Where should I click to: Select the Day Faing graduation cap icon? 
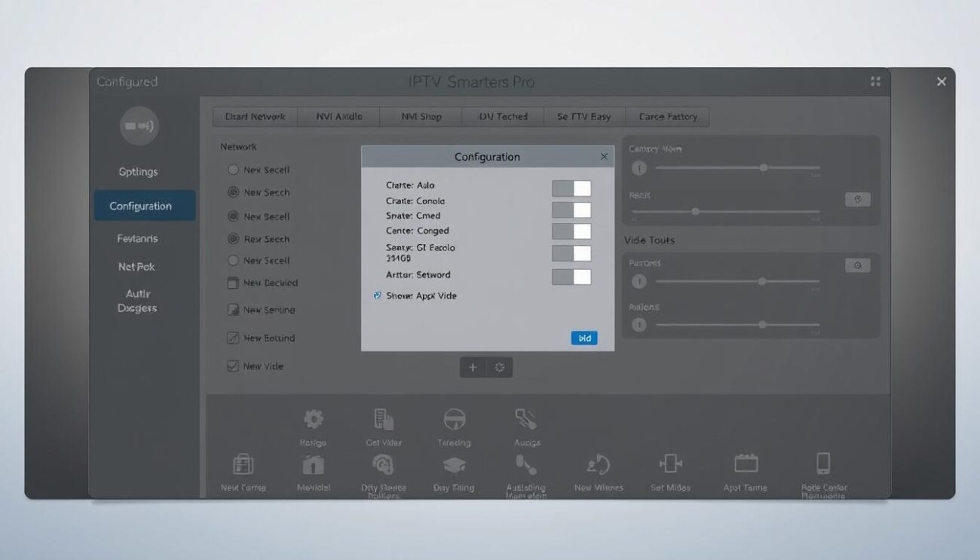click(x=454, y=464)
